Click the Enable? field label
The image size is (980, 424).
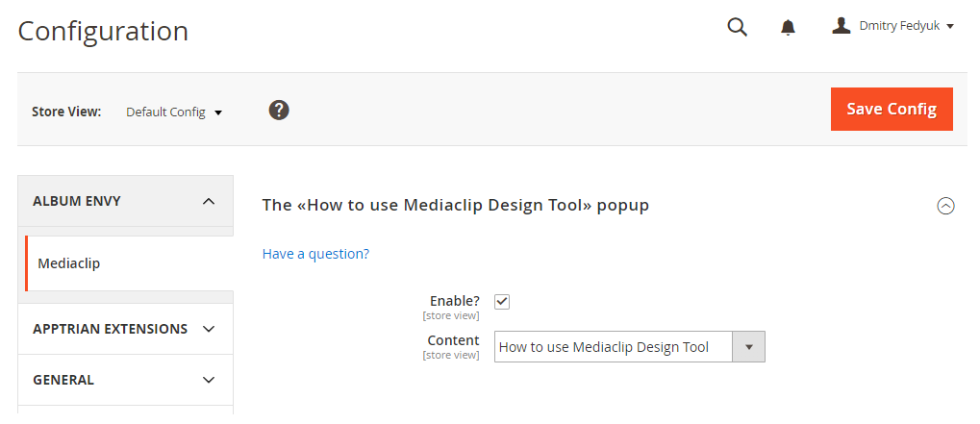[x=454, y=302]
